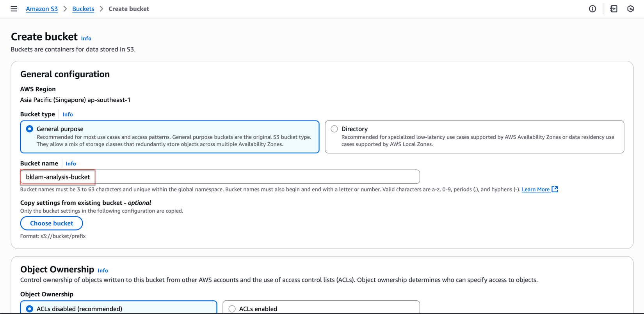The height and width of the screenshot is (314, 644).
Task: Click the Choose bucket button
Action: pyautogui.click(x=52, y=223)
